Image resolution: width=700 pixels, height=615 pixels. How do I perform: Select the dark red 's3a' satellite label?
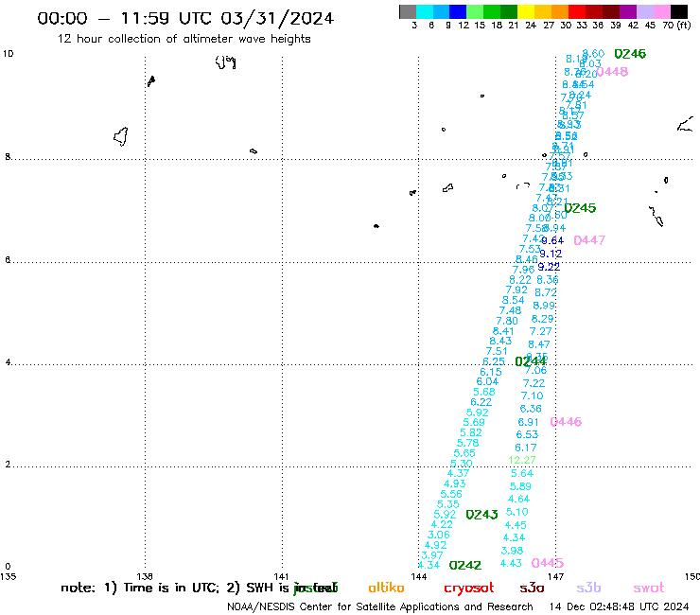point(532,588)
